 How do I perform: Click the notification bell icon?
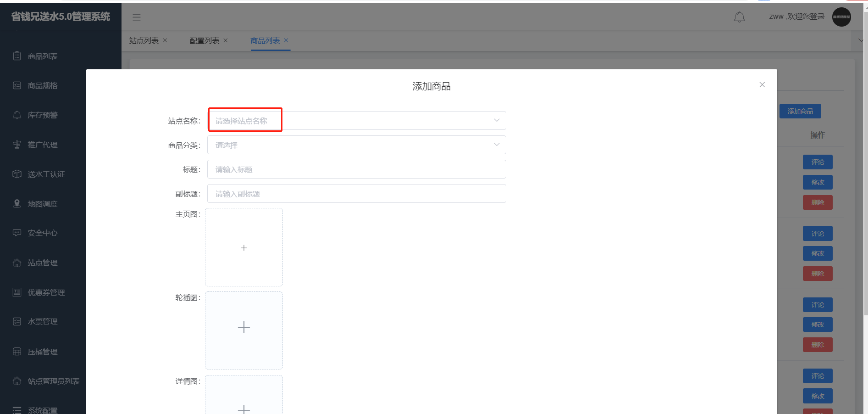click(x=739, y=17)
